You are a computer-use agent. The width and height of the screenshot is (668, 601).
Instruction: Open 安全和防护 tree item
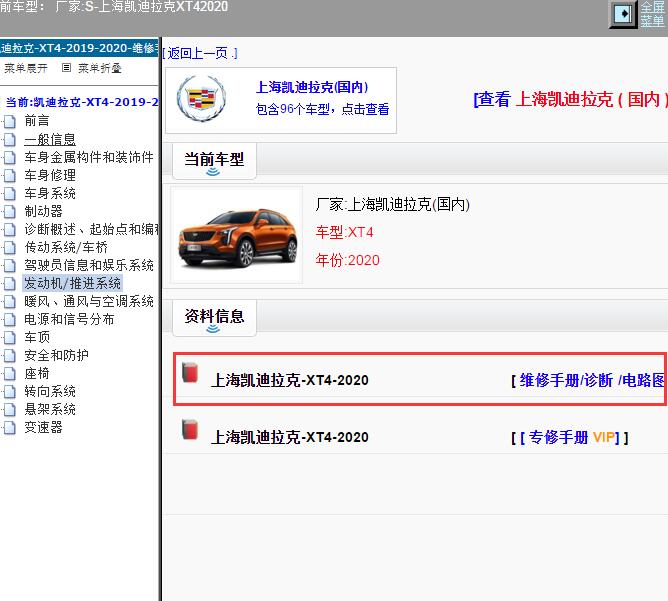click(56, 355)
